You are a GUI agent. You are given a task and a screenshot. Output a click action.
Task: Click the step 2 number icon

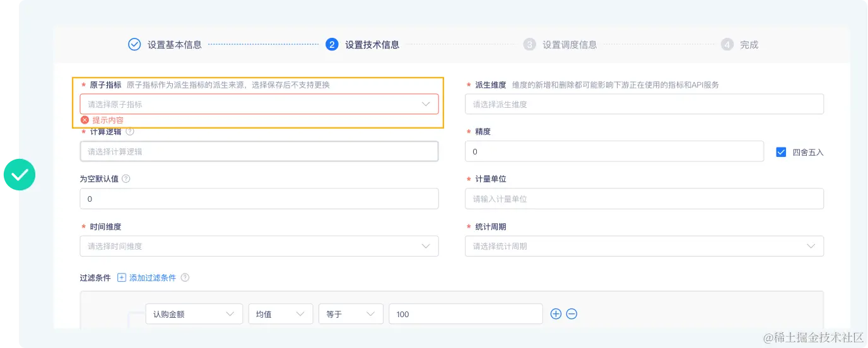332,45
